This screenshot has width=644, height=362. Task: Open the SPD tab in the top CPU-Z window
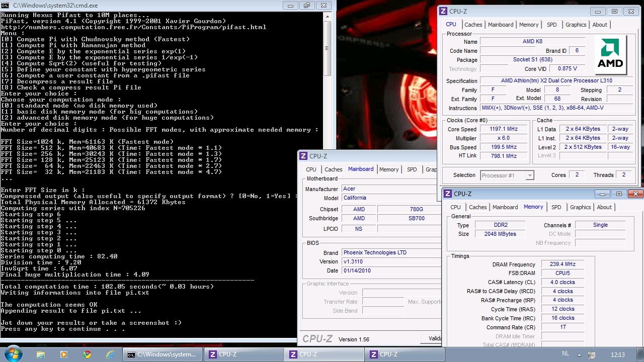(x=552, y=25)
